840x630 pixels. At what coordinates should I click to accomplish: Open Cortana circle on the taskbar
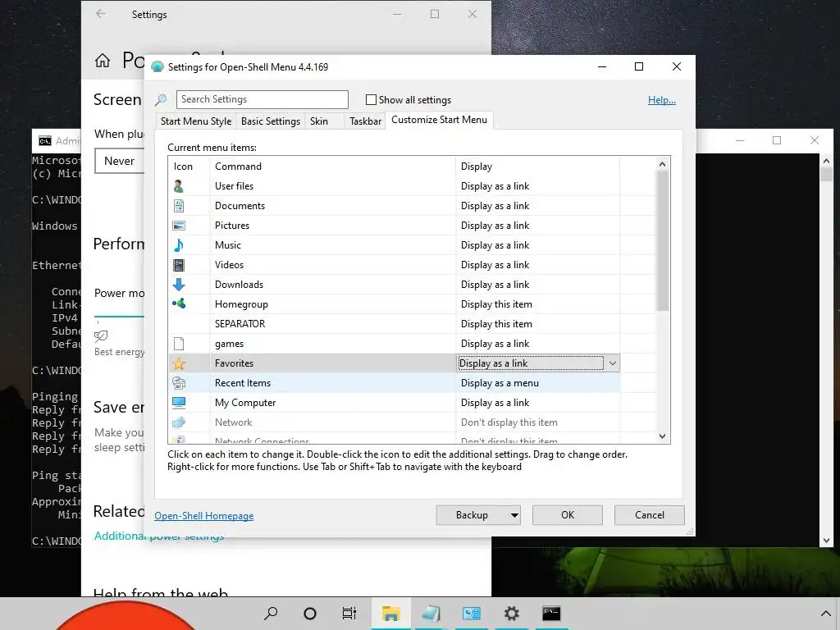(x=309, y=614)
